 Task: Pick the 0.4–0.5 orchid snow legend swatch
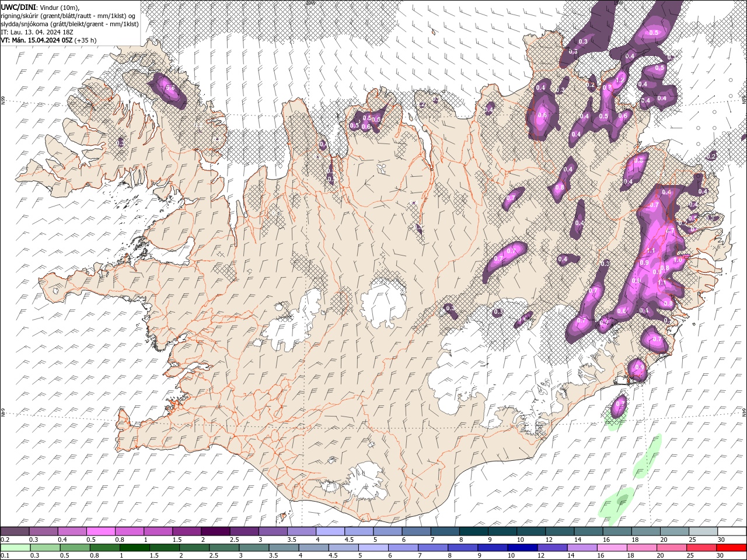(72, 531)
